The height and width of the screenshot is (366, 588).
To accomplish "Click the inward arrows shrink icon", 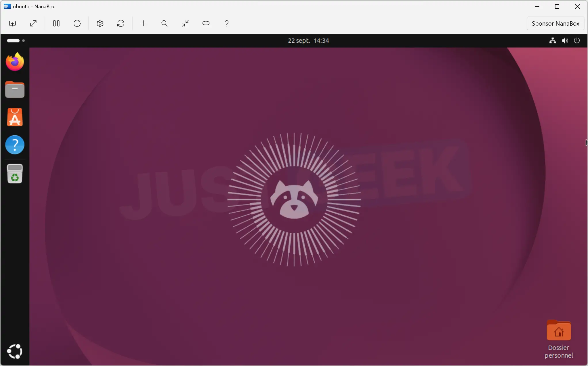I will coord(185,23).
